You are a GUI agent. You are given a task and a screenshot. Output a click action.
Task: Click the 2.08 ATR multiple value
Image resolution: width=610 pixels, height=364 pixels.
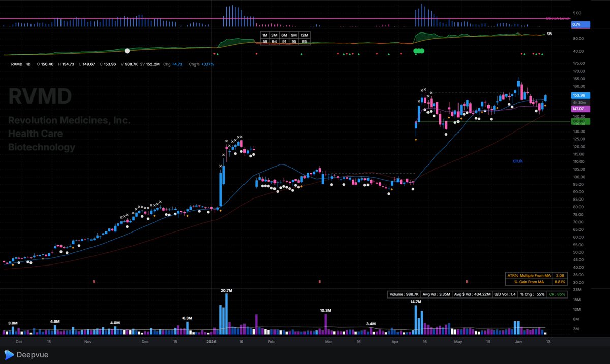[560, 275]
